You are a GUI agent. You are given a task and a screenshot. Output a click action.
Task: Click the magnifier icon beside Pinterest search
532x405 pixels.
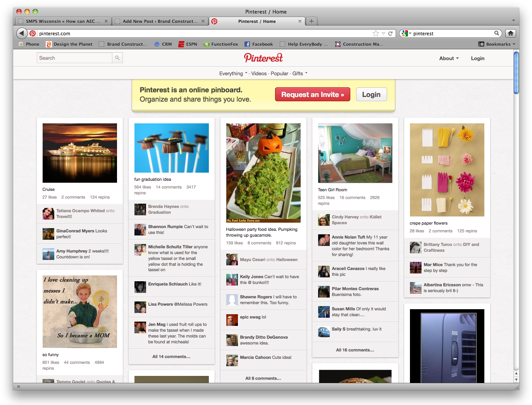coord(117,58)
